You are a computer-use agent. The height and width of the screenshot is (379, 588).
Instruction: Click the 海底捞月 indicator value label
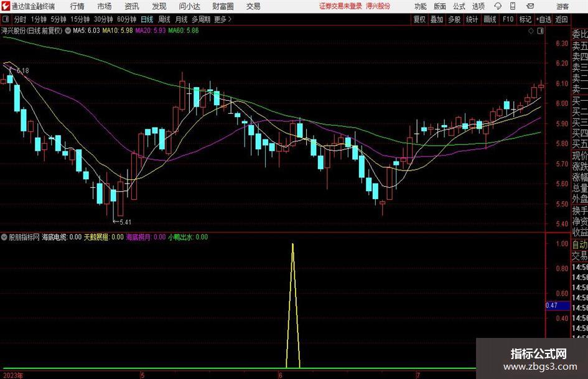pyautogui.click(x=146, y=237)
